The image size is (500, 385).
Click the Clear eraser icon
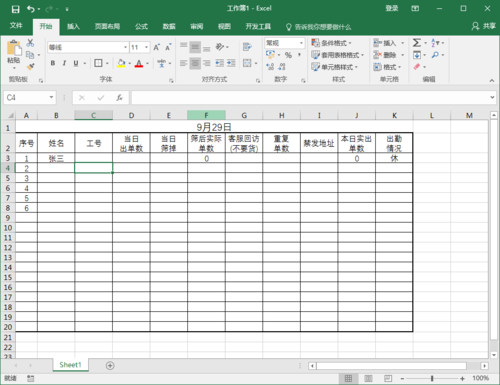417,67
